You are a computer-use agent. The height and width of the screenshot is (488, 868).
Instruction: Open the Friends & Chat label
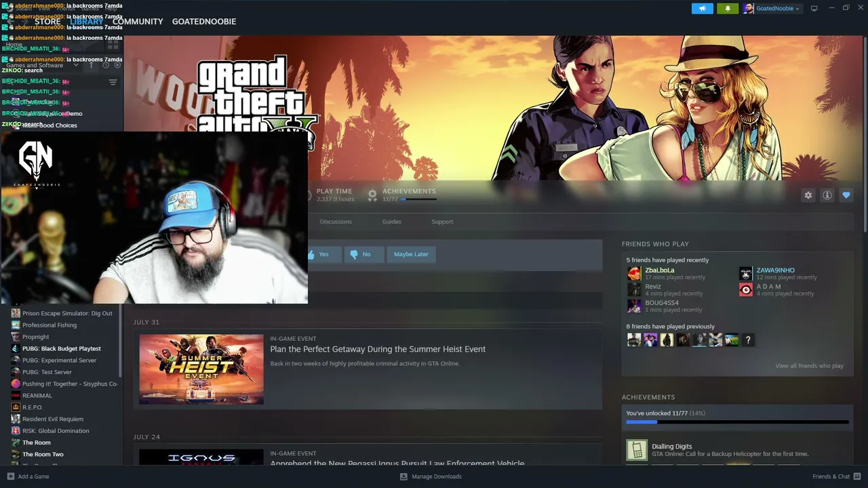[x=831, y=476]
